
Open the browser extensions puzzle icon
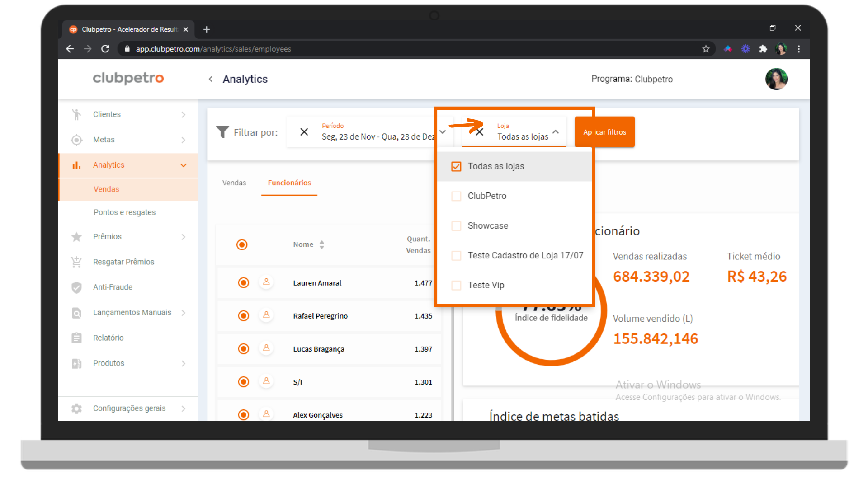[763, 49]
